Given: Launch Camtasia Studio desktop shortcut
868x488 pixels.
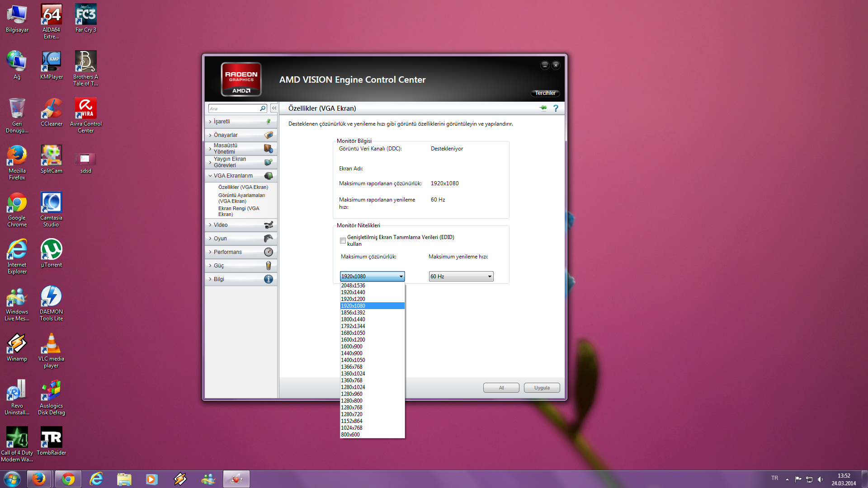Looking at the screenshot, I should 51,210.
